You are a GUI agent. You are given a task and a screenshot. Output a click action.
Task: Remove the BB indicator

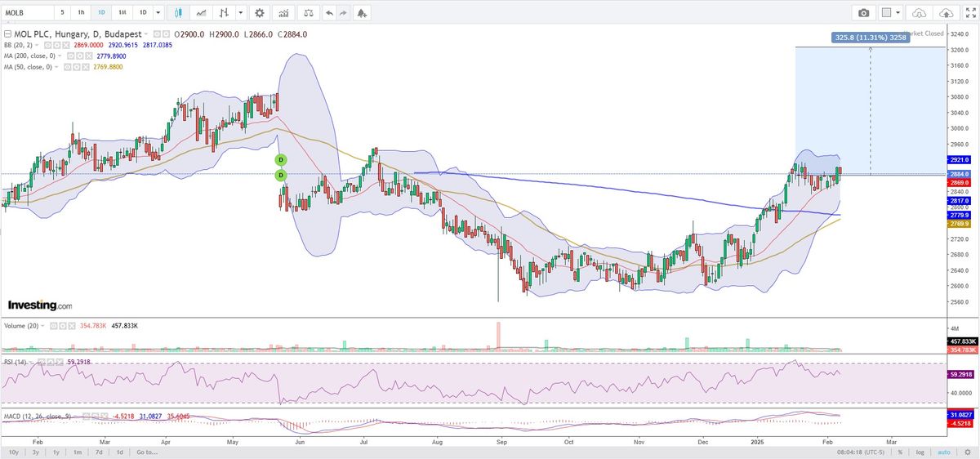(x=66, y=45)
